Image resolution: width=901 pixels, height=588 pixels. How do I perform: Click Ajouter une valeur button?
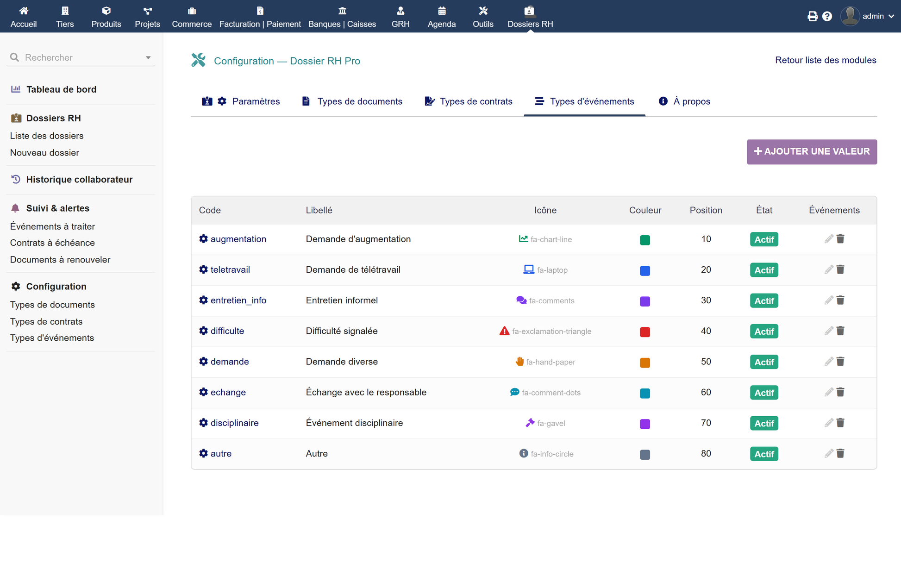click(x=812, y=152)
